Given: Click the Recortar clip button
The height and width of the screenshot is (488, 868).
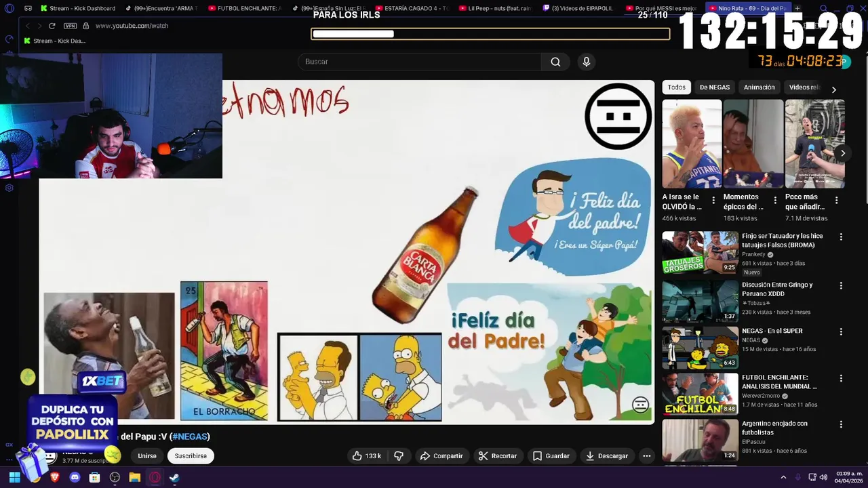Looking at the screenshot, I should [x=498, y=456].
